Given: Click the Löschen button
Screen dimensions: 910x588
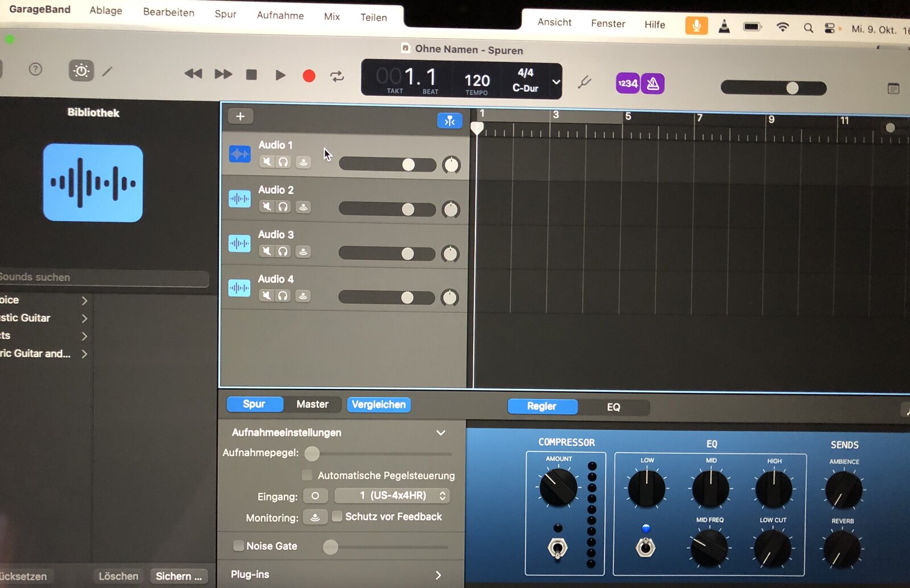Looking at the screenshot, I should [x=118, y=576].
